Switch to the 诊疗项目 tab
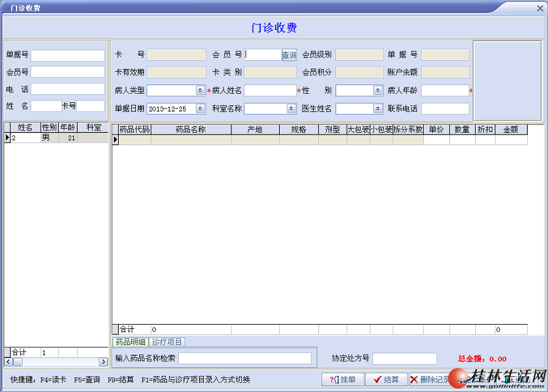 pyautogui.click(x=167, y=342)
